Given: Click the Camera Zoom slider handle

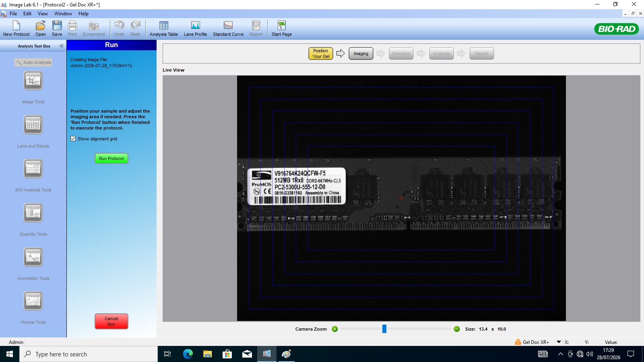Looking at the screenshot, I should [x=384, y=329].
